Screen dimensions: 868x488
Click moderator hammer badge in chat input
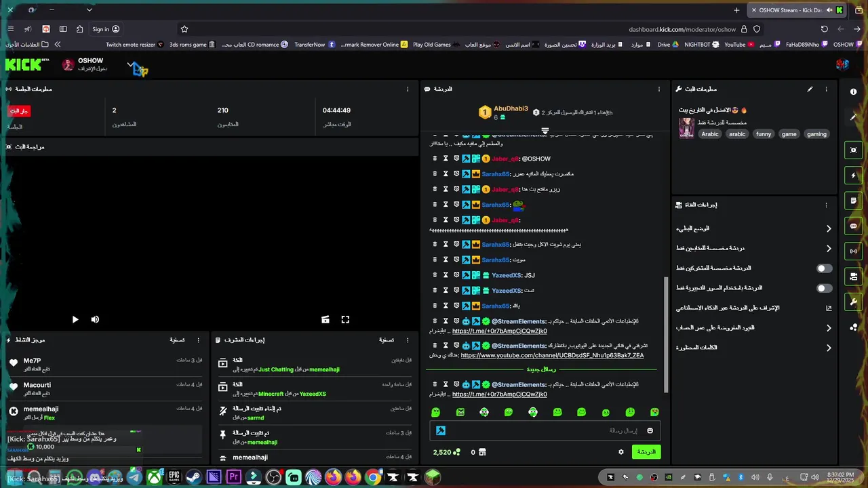(x=440, y=430)
